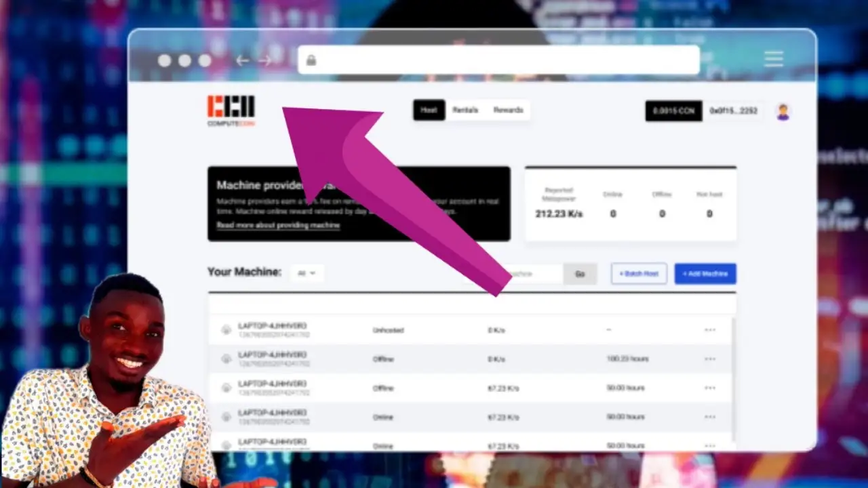
Task: Click the browser back arrow
Action: point(242,61)
